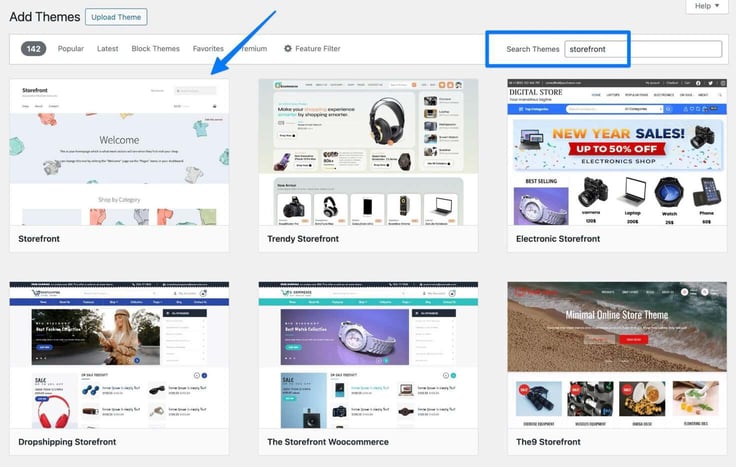Click The Storefront Woocommerce theme name
736x467 pixels.
(328, 442)
